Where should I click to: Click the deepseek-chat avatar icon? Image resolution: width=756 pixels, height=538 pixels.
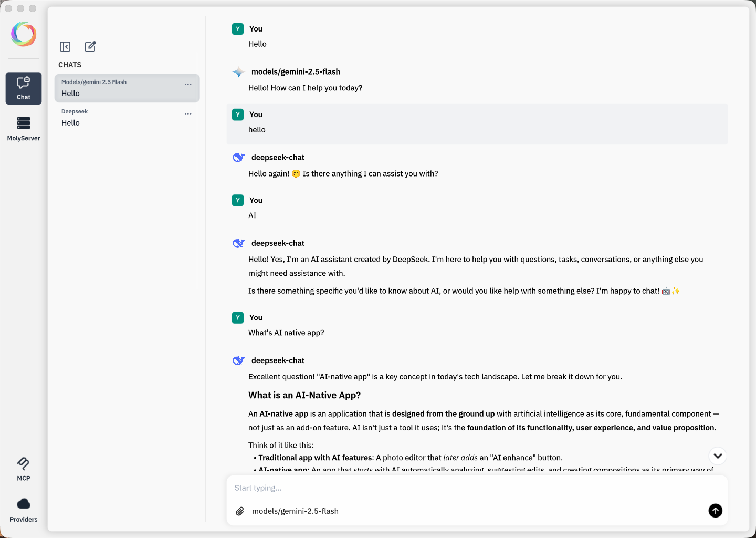pos(238,157)
